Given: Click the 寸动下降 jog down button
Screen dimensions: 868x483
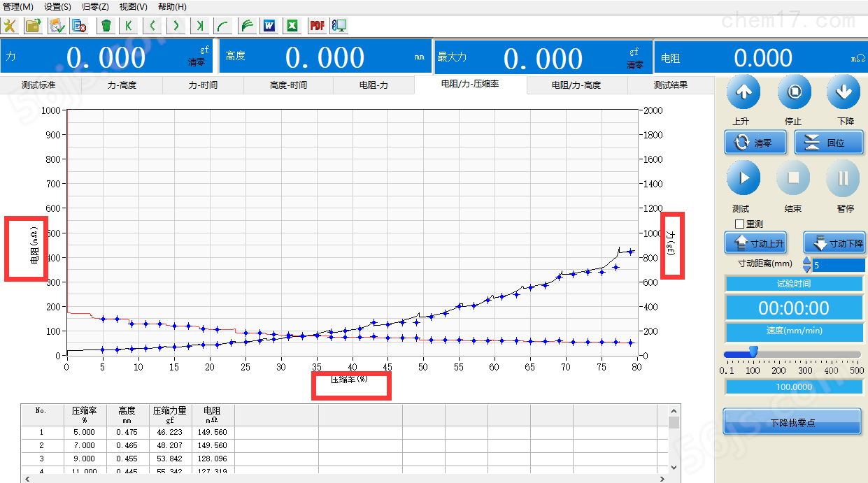Looking at the screenshot, I should 834,243.
